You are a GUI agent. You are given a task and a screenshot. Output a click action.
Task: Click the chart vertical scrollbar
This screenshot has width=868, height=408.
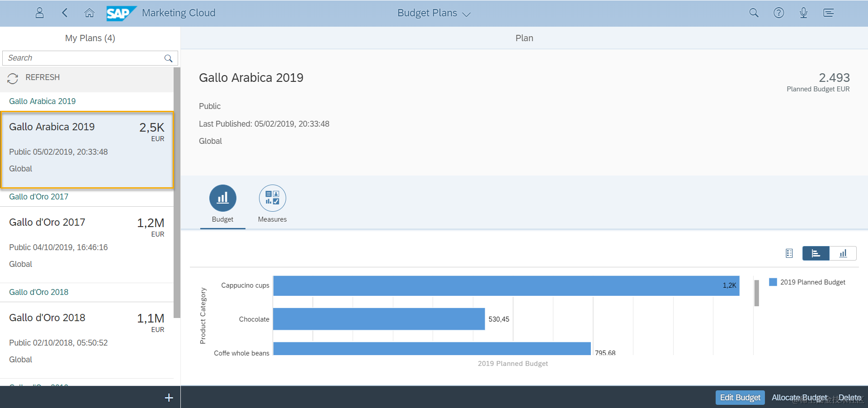coord(756,293)
